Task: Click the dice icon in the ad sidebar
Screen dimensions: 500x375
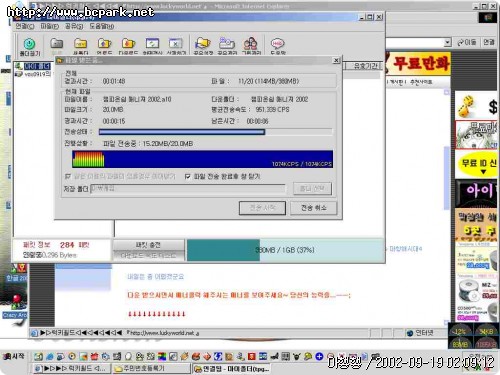Action: [467, 106]
